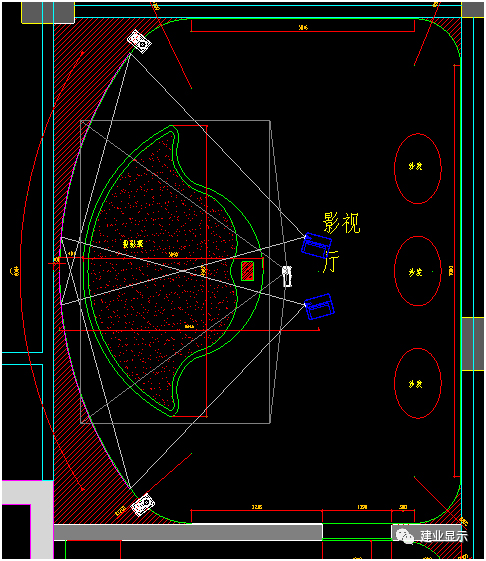This screenshot has height=561, width=486.
Task: Click the yellow label inside red dotted area
Action: click(133, 244)
